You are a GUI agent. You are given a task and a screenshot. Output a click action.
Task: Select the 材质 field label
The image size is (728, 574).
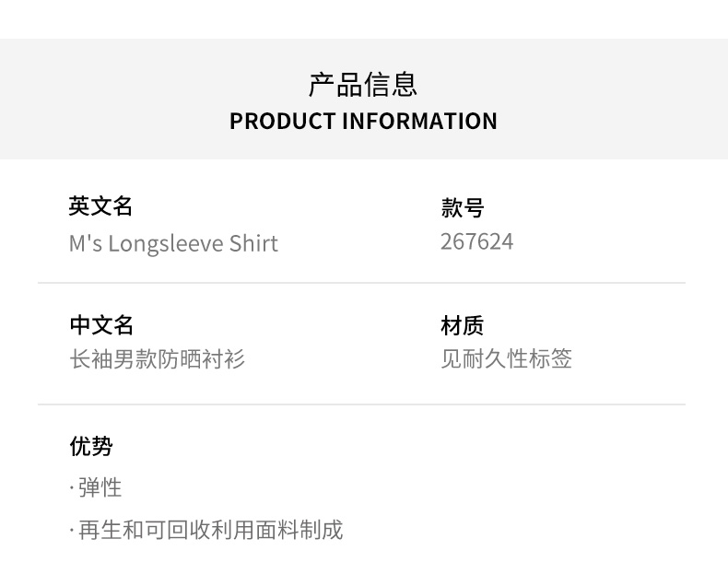click(x=462, y=325)
